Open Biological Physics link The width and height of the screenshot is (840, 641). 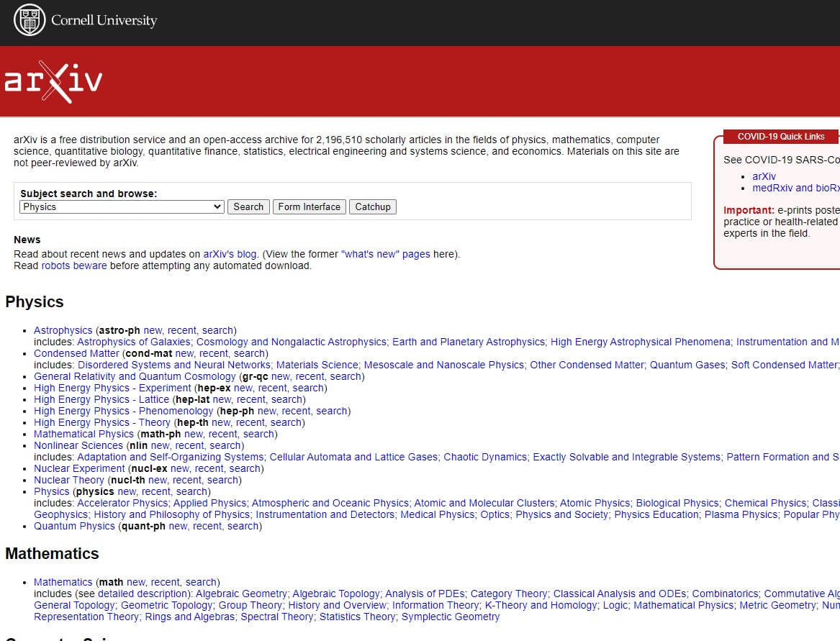coord(677,504)
